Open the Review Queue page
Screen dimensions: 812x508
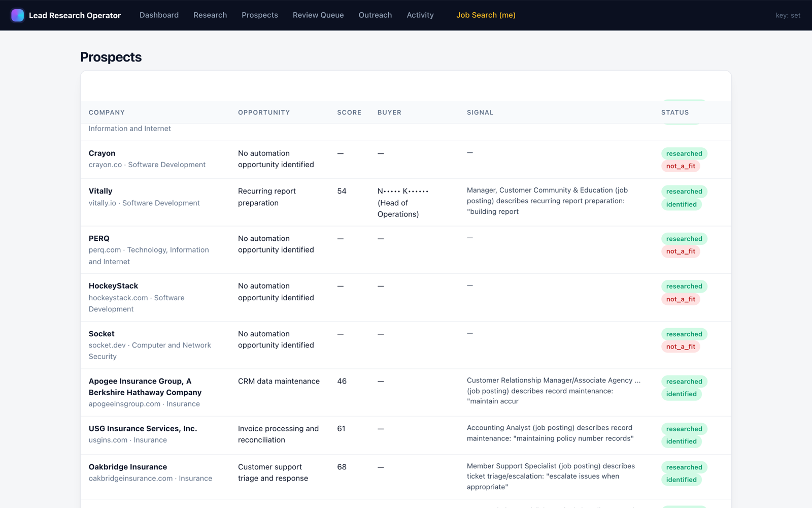[318, 15]
